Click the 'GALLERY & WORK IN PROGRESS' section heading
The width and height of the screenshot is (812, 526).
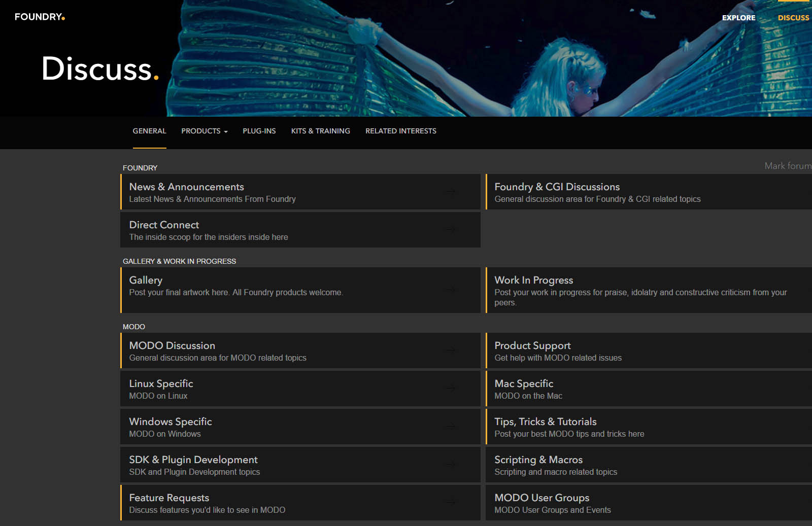click(x=179, y=261)
